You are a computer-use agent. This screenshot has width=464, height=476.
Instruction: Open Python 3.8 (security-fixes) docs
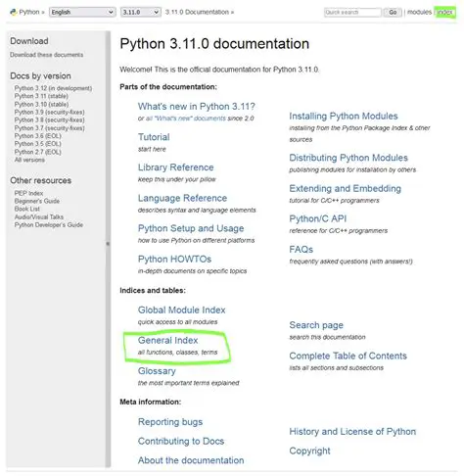pyautogui.click(x=49, y=119)
